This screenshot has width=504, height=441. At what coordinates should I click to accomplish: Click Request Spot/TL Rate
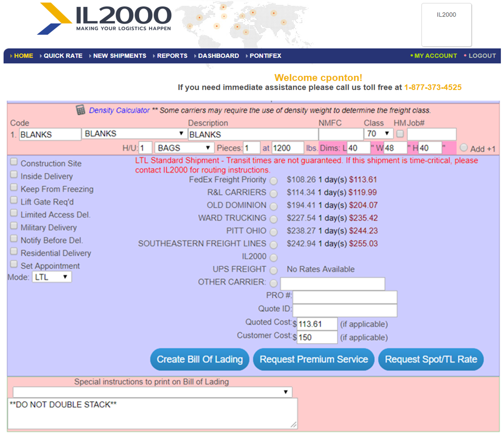(x=431, y=359)
